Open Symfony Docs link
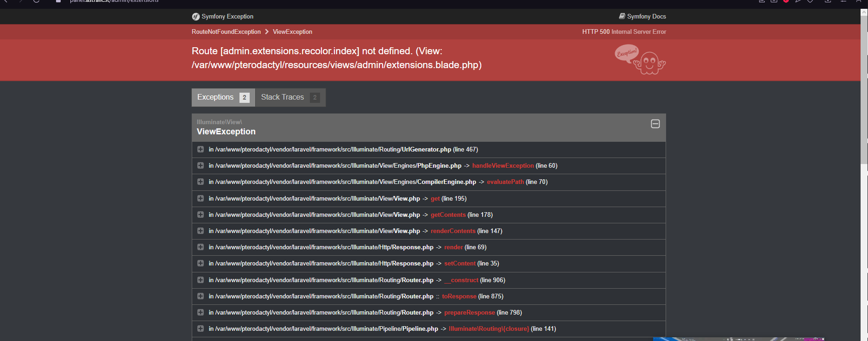 point(642,17)
